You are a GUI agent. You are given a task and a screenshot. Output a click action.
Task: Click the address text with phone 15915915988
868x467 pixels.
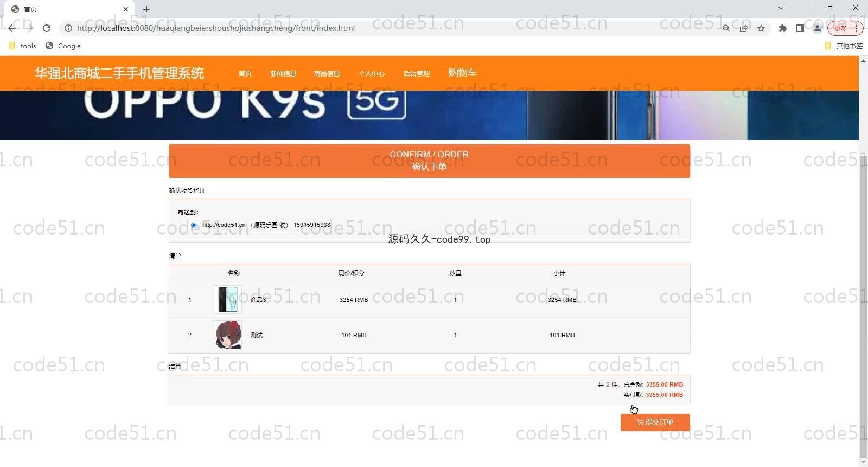[266, 225]
